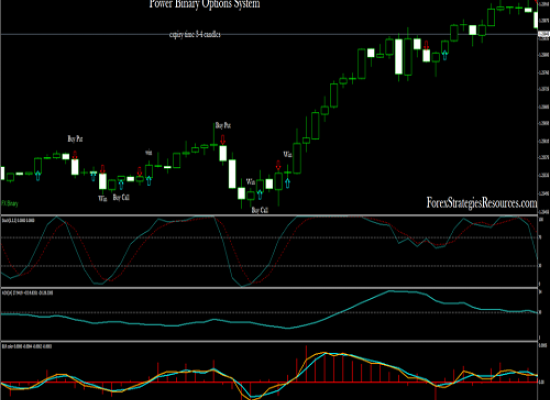
Task: Select the ADX indicator label in the middle subwindow
Action: [x=27, y=293]
